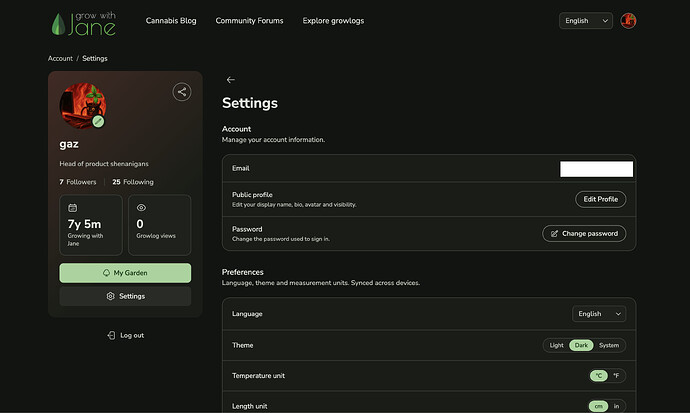Click the 0 Growlog views card
Screen dimensions: 690x413
pyautogui.click(x=159, y=225)
